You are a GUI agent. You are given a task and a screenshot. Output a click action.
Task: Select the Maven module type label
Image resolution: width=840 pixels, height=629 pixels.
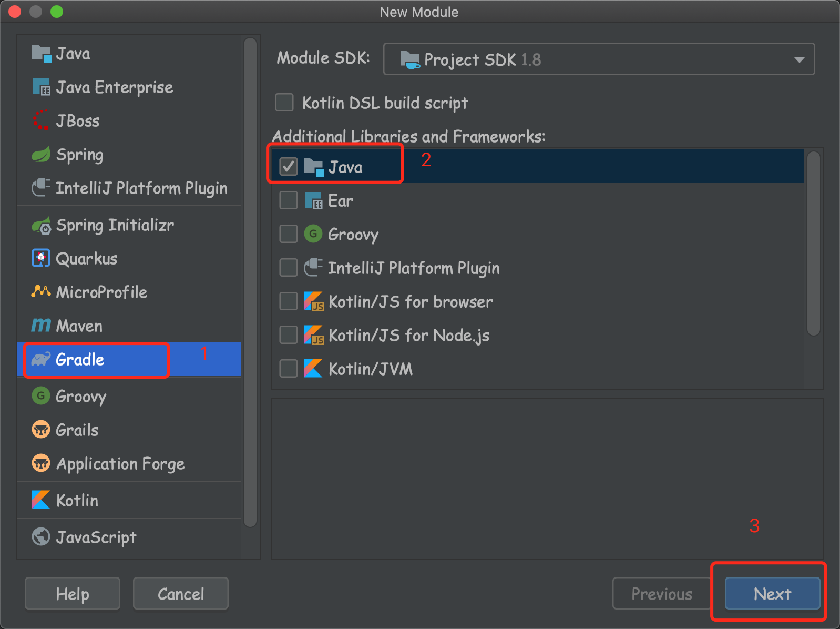coord(79,326)
